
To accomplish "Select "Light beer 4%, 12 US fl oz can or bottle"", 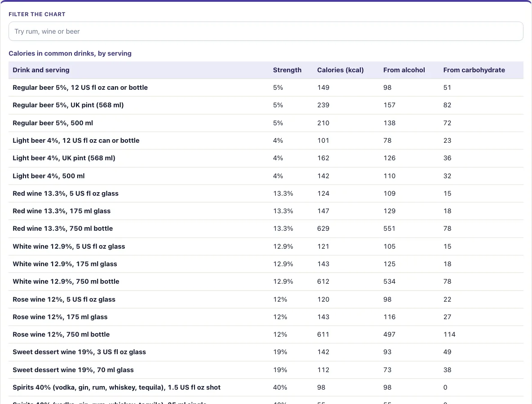I will (76, 141).
